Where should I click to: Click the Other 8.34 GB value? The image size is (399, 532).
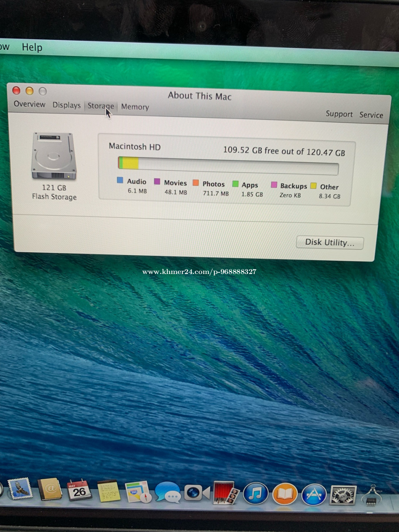[329, 196]
